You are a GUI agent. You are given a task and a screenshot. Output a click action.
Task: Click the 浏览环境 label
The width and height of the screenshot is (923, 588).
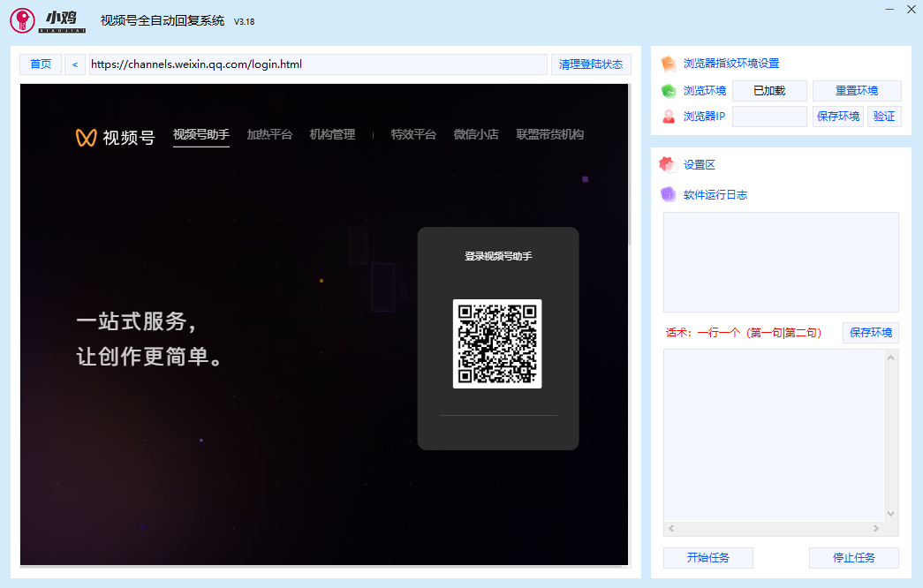(x=705, y=91)
